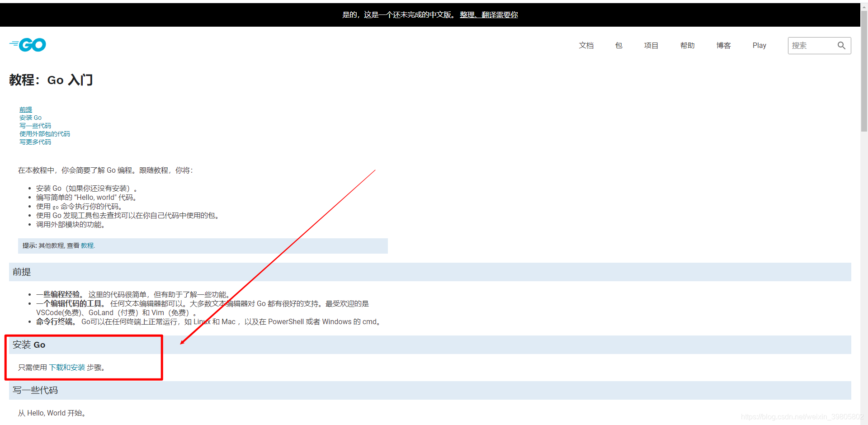Click the 写一些代码 section heading
Screen dimensions: 868x425
[35, 391]
